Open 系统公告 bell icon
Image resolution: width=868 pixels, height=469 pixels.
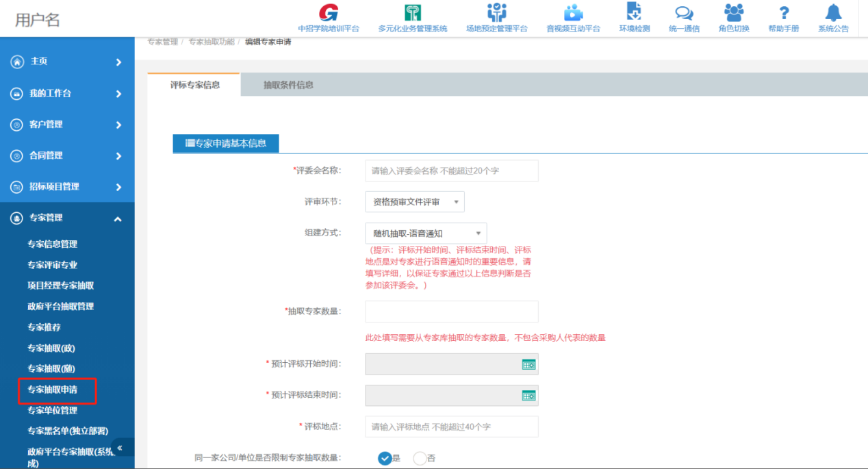coord(833,12)
